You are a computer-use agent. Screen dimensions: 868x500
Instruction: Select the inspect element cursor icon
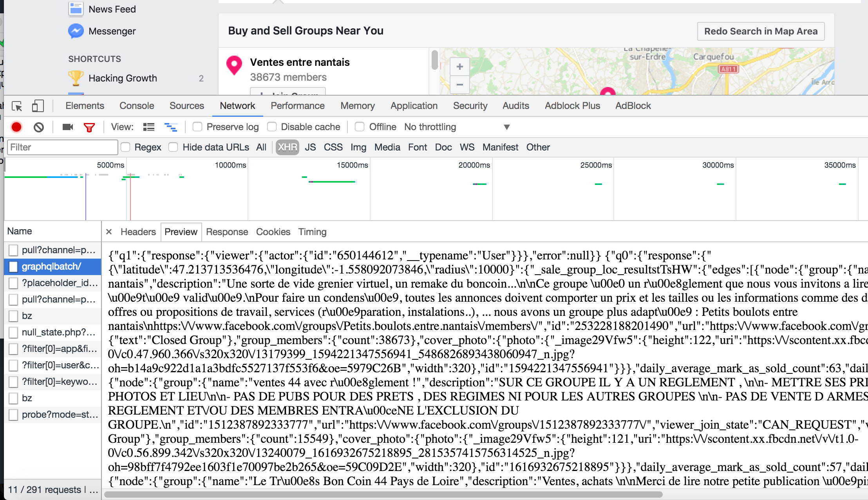(x=17, y=106)
